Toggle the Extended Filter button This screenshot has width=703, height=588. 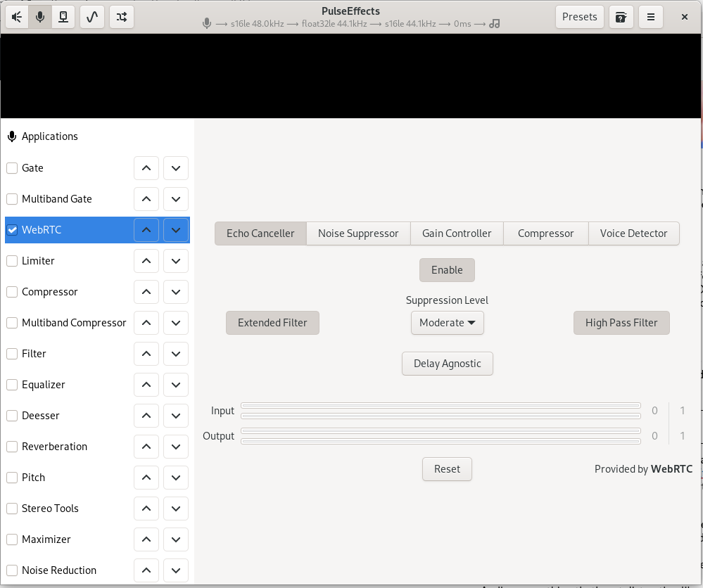pyautogui.click(x=272, y=323)
